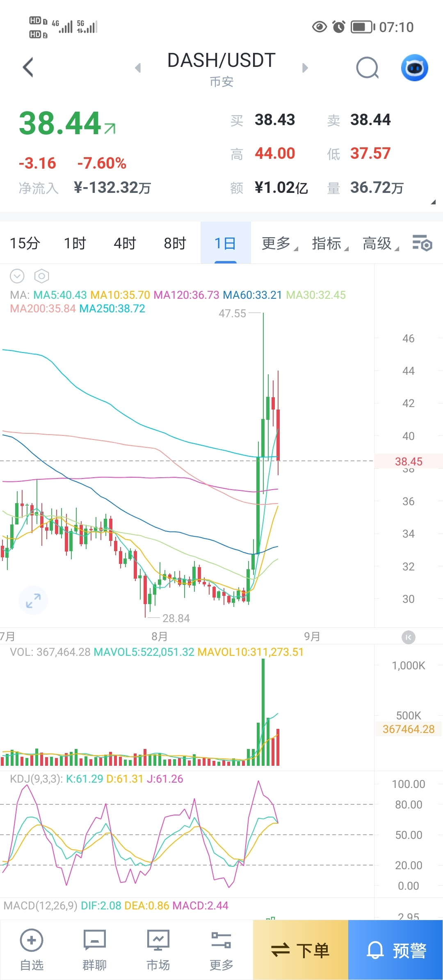Tap the 38.45 price axis marker
This screenshot has height=980, width=443.
coord(409,461)
